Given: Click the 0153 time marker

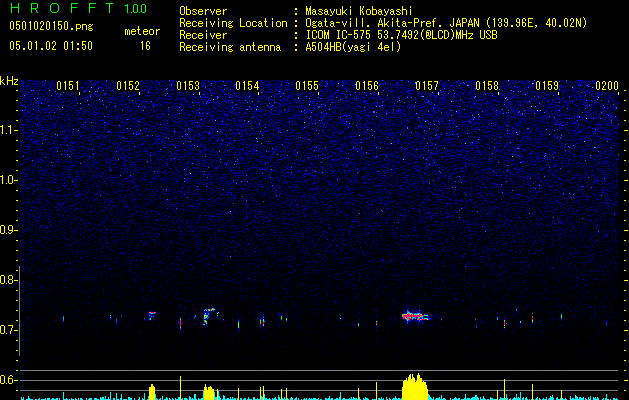Looking at the screenshot, I should pyautogui.click(x=188, y=86).
